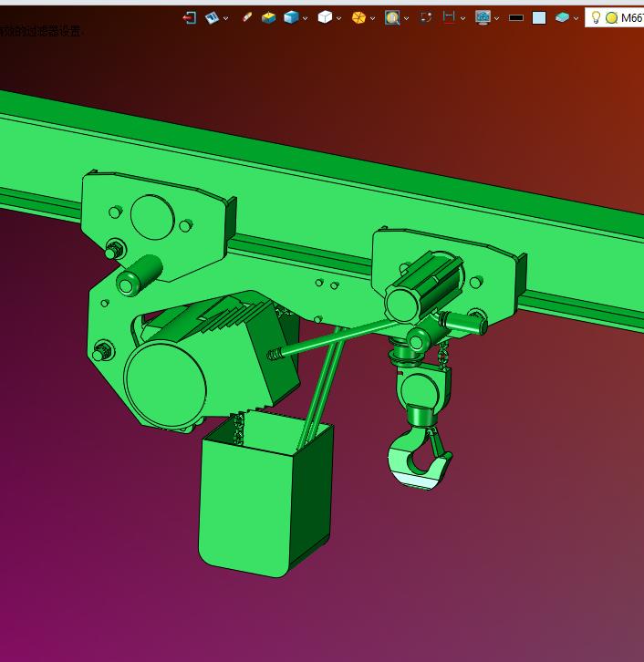Open the measure tool dropdown arrow
Viewport: 644px width, 662px height.
[x=462, y=18]
